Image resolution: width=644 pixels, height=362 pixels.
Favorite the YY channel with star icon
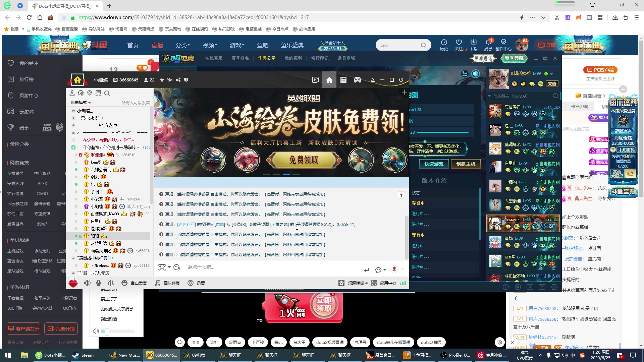162,80
